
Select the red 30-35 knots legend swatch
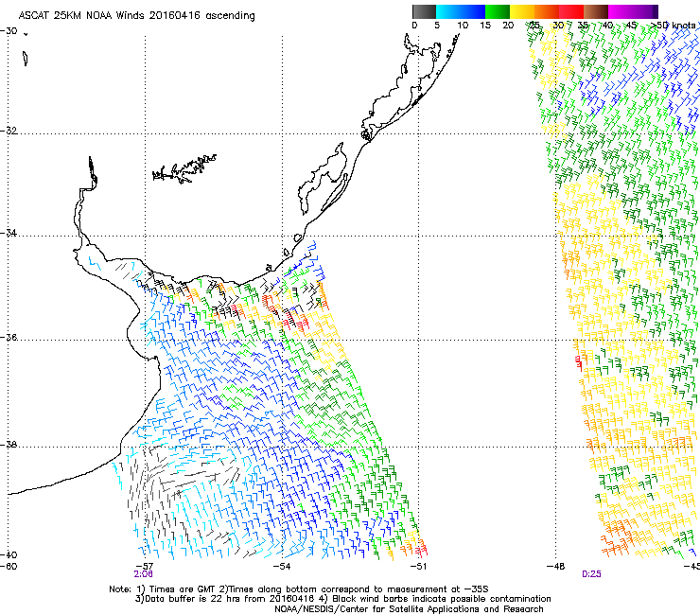(571, 11)
